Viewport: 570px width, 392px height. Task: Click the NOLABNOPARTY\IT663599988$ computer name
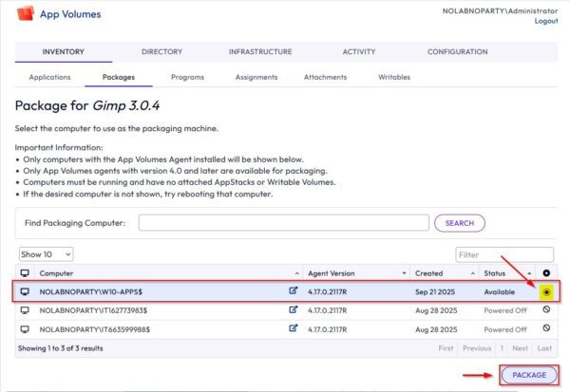click(x=94, y=329)
